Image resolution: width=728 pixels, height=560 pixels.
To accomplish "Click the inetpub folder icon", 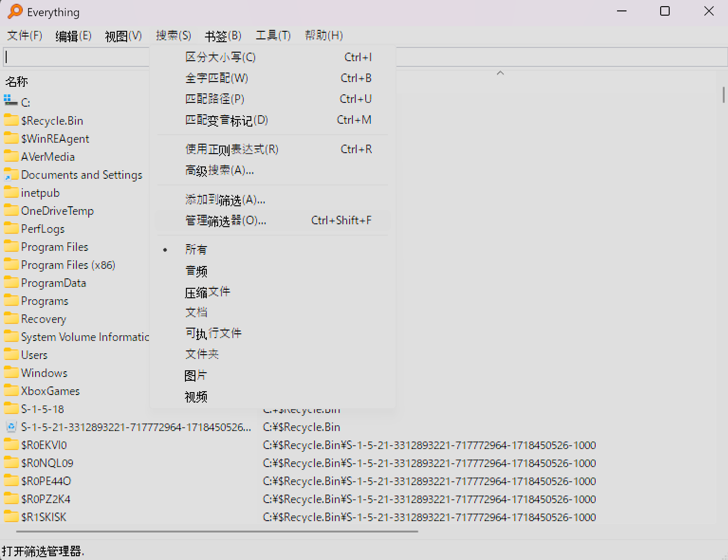I will 11,192.
